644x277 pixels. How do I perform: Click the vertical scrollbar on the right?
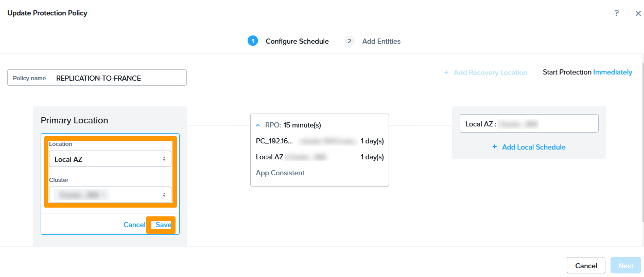click(642, 139)
